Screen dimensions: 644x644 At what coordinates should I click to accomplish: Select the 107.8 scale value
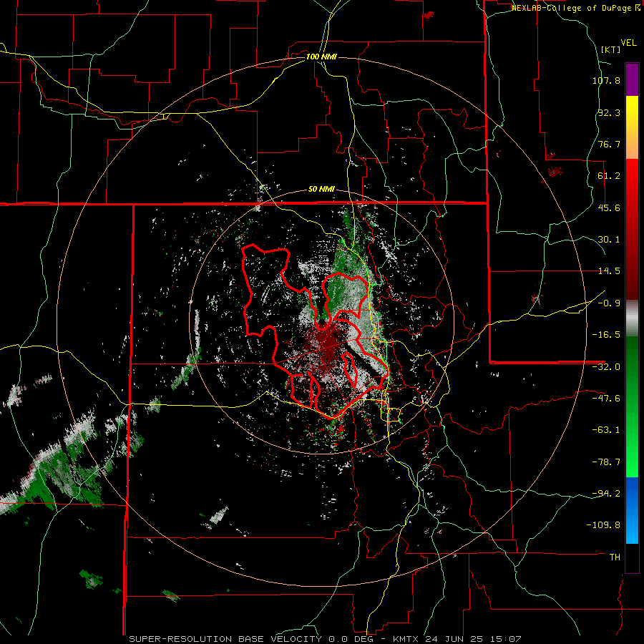pyautogui.click(x=606, y=80)
